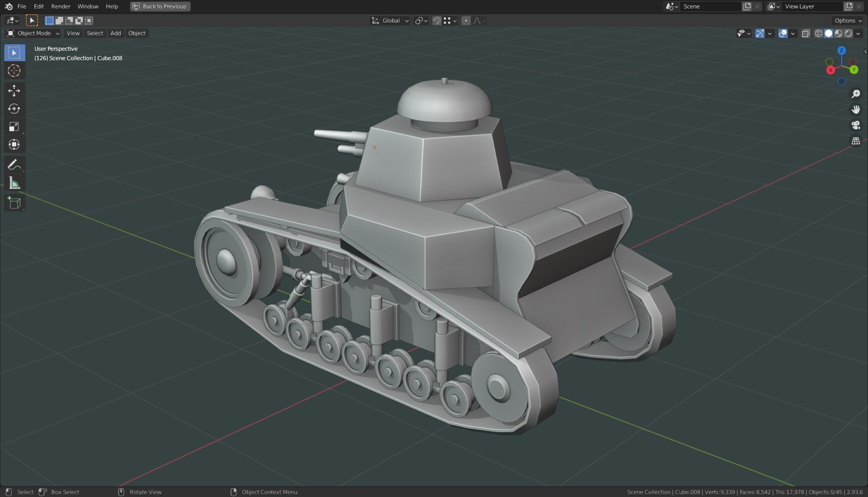Choose intersect selection mode icon
The image size is (868, 497).
pos(89,20)
